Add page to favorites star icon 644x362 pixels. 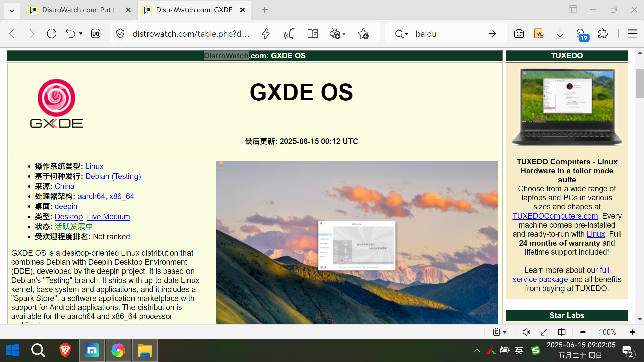[363, 34]
